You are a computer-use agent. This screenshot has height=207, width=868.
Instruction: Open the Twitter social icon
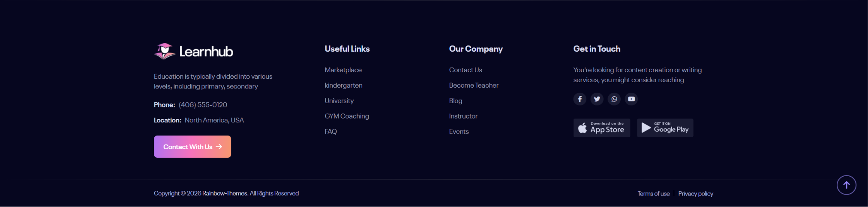pyautogui.click(x=597, y=99)
